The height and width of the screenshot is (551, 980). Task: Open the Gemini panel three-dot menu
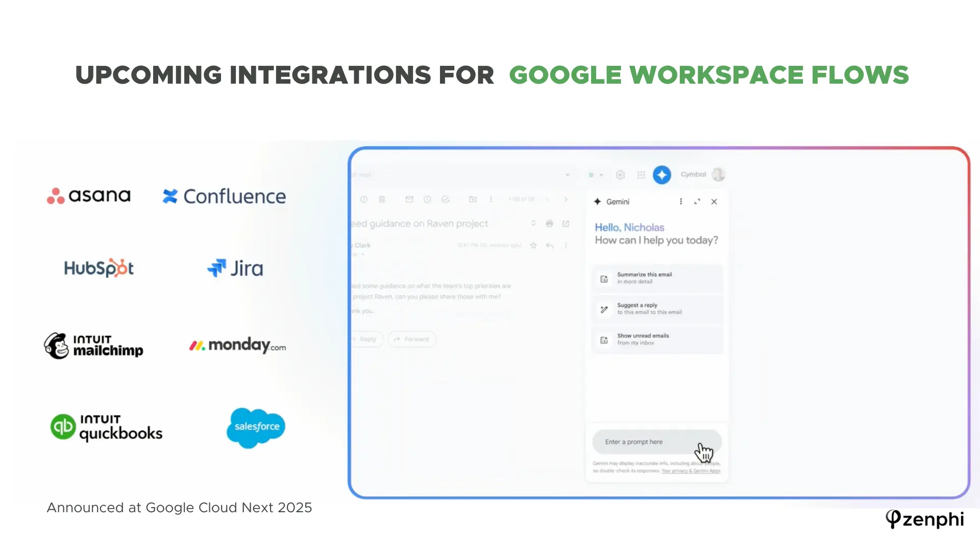pyautogui.click(x=681, y=202)
